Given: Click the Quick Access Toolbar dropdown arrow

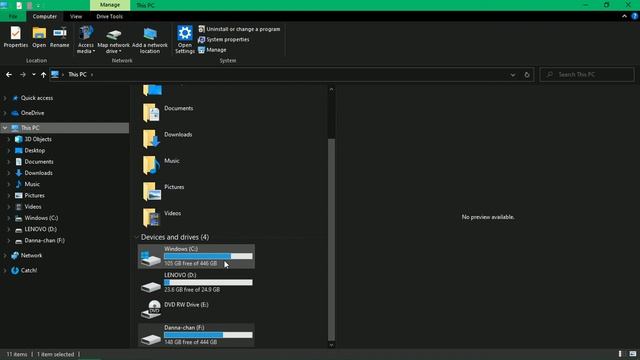Looking at the screenshot, I should click(x=38, y=5).
